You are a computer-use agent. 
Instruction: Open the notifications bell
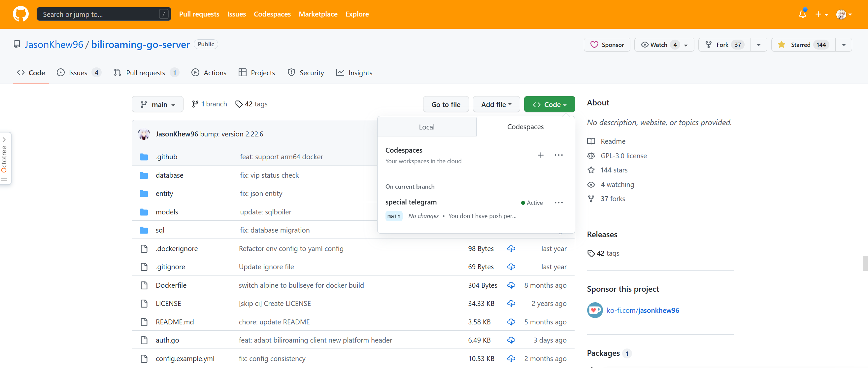pyautogui.click(x=802, y=14)
